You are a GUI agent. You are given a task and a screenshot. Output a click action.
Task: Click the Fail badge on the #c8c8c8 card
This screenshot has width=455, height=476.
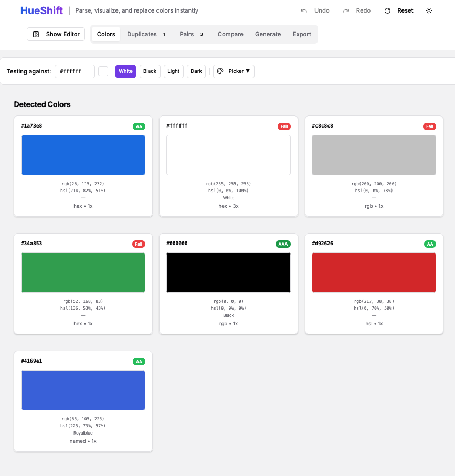click(429, 126)
